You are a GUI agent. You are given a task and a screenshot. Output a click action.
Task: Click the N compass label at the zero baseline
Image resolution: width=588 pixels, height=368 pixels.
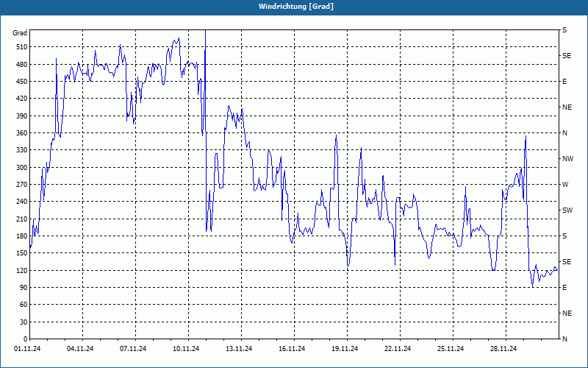point(564,339)
